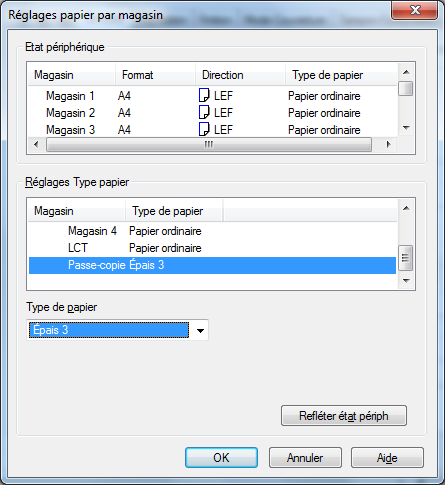The width and height of the screenshot is (445, 485).
Task: Click the Réglages list vertical scrollbar thumb
Action: click(x=406, y=258)
